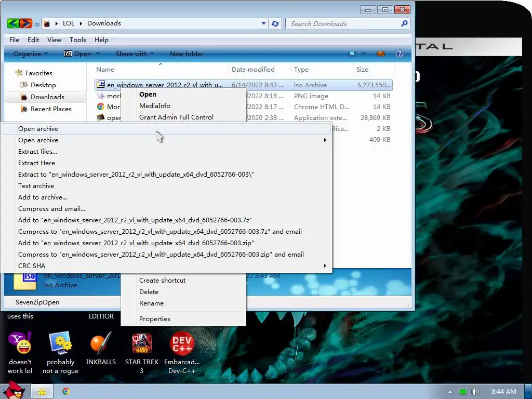Select Recent Places in sidebar
This screenshot has height=399, width=532.
[51, 109]
